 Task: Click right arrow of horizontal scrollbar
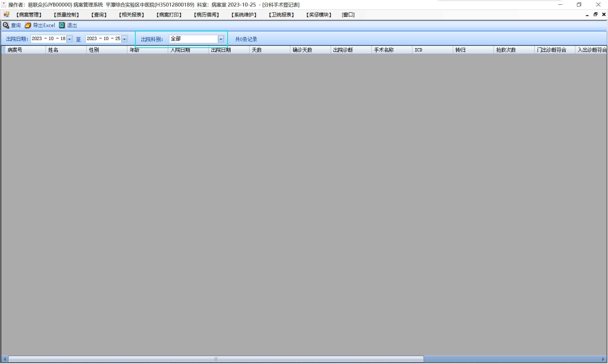(603, 359)
